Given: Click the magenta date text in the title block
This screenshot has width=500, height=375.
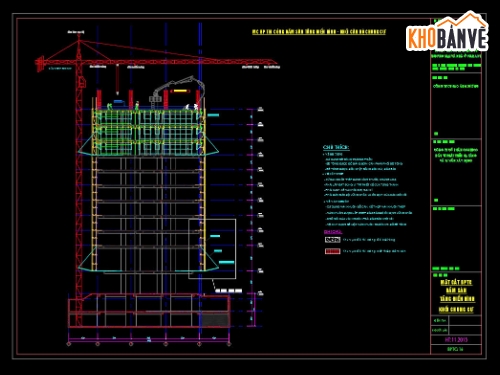Looking at the screenshot, I should point(456,340).
